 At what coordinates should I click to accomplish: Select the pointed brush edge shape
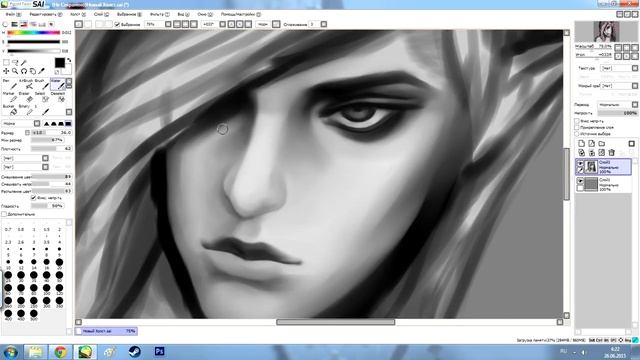pyautogui.click(x=46, y=123)
